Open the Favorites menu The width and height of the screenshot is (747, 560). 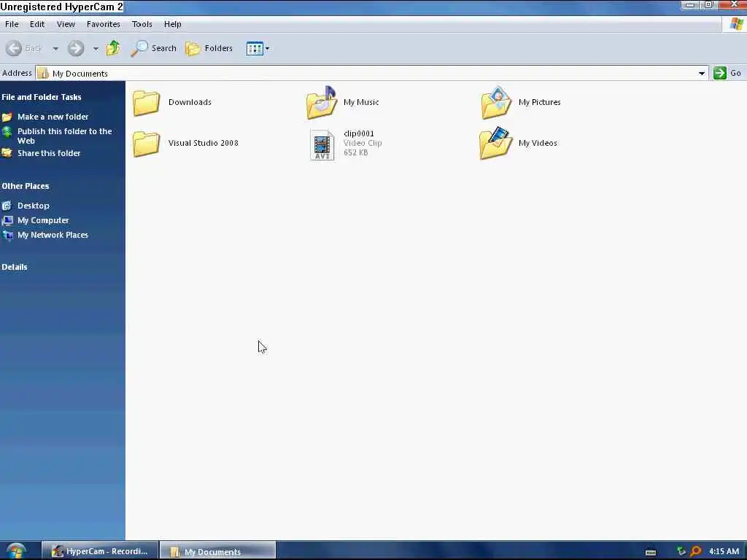[x=104, y=24]
